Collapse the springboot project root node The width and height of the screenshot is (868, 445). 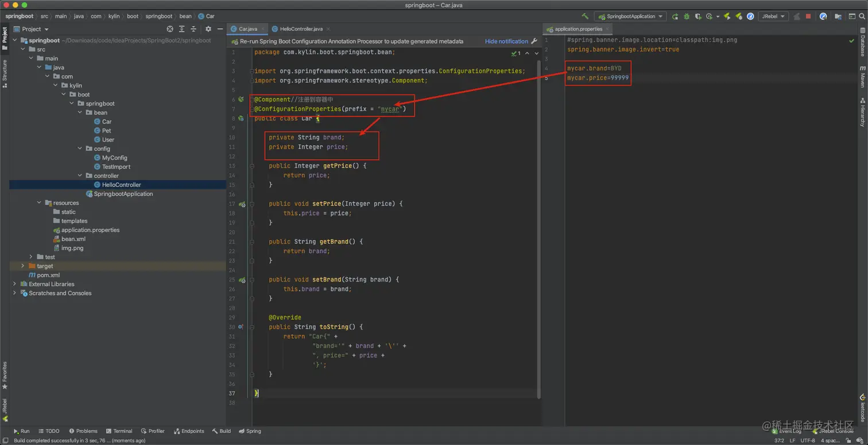point(15,41)
